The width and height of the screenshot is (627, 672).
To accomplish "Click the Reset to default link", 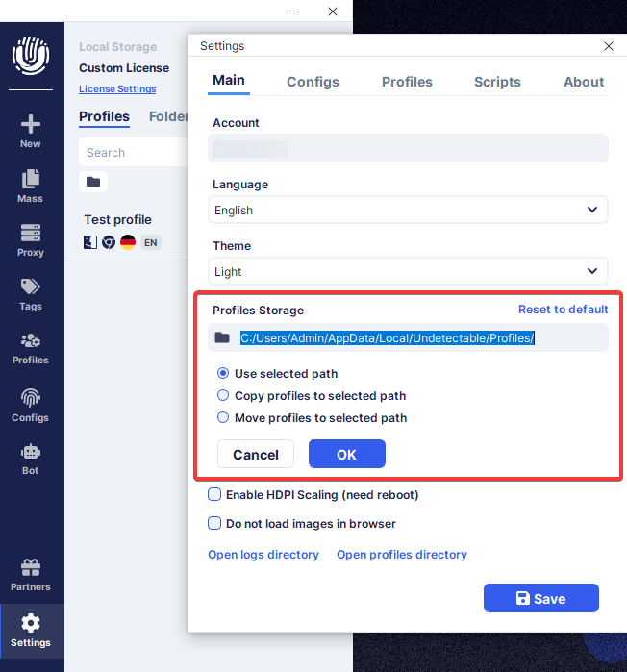I will pyautogui.click(x=564, y=310).
